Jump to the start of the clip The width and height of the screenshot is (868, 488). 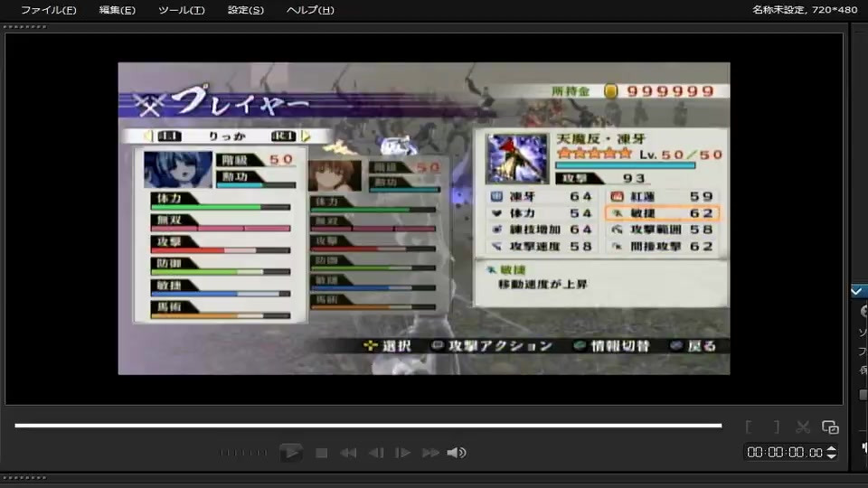point(348,453)
